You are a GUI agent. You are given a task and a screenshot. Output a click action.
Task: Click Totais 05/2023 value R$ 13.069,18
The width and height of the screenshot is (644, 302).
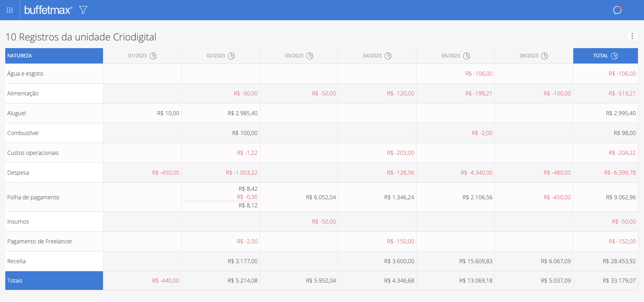click(476, 281)
